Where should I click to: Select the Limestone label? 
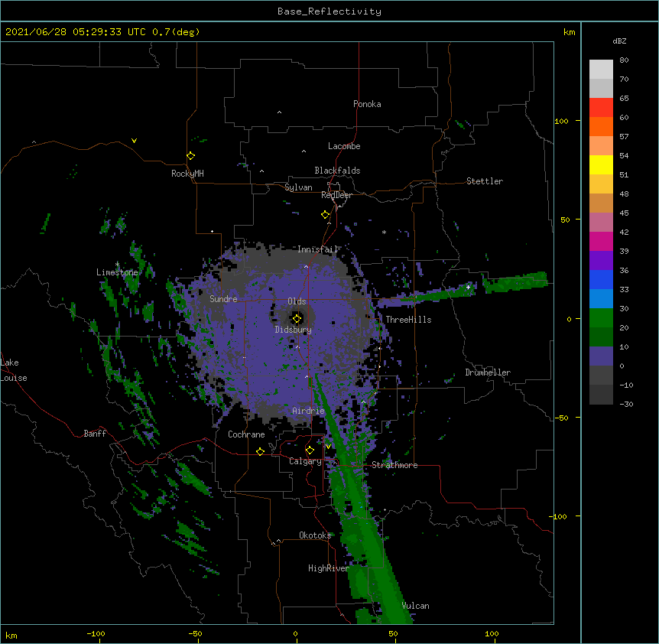(117, 272)
